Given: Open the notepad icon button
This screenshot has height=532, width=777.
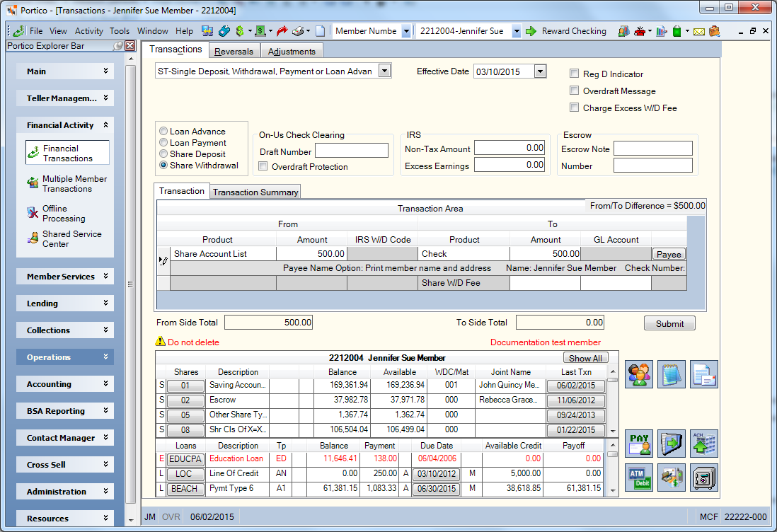Looking at the screenshot, I should [x=672, y=374].
